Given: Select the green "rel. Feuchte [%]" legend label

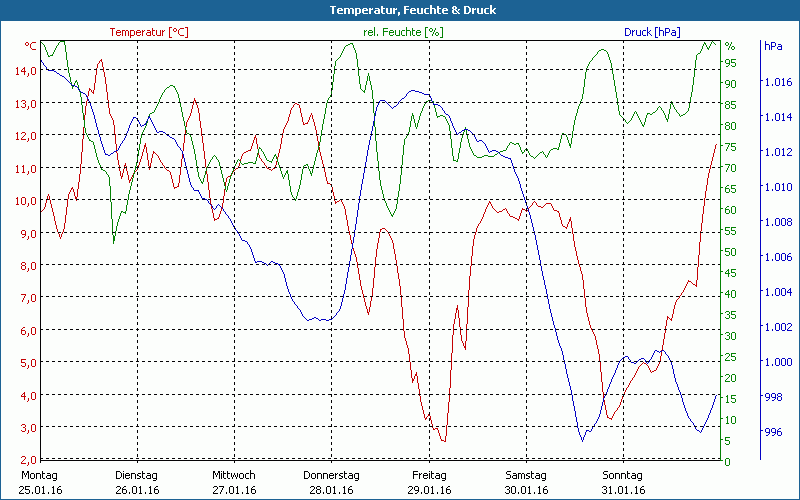Looking at the screenshot, I should click(403, 32).
